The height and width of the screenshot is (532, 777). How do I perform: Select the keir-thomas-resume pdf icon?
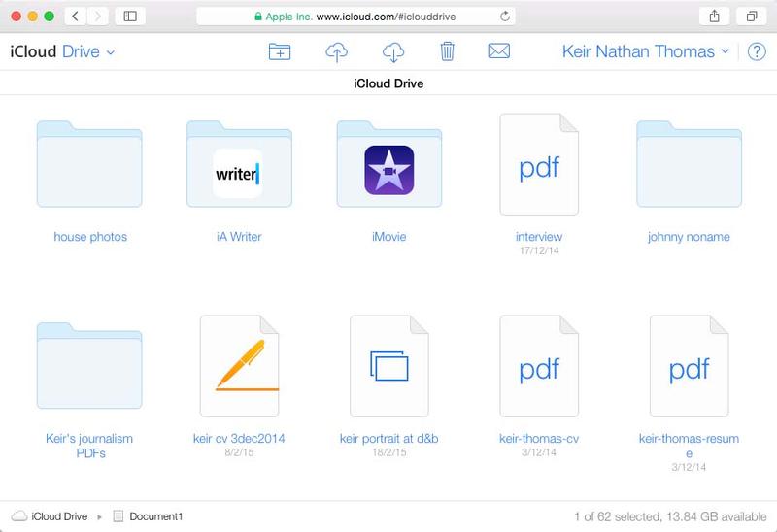[690, 366]
